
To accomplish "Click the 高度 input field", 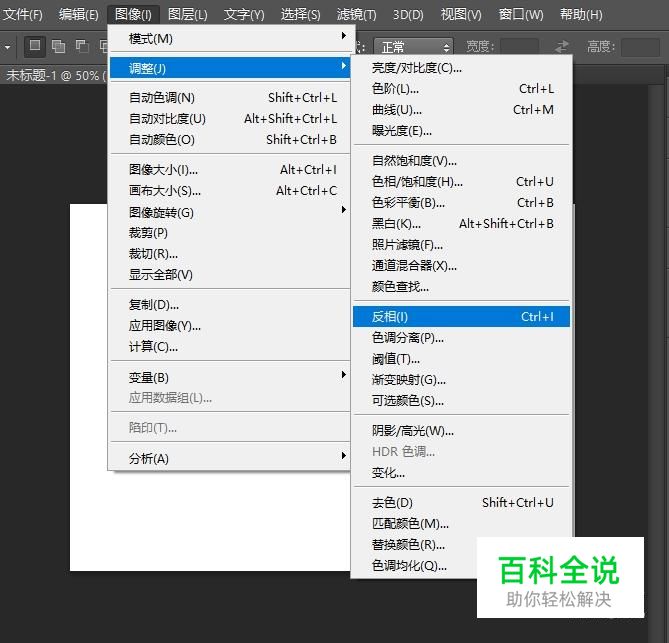I will tap(640, 47).
